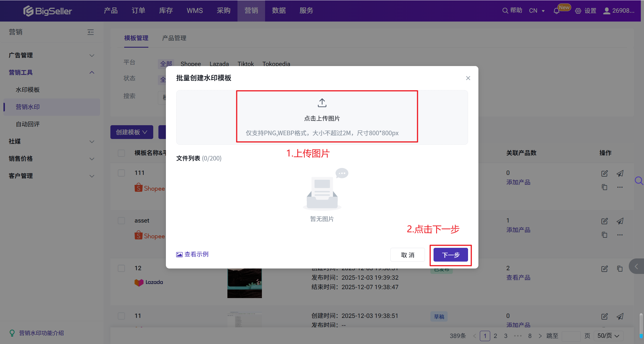Click the edit icon for template 111

click(x=604, y=173)
